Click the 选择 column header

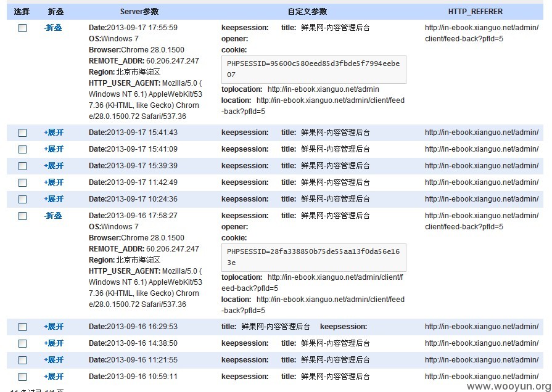[22, 12]
